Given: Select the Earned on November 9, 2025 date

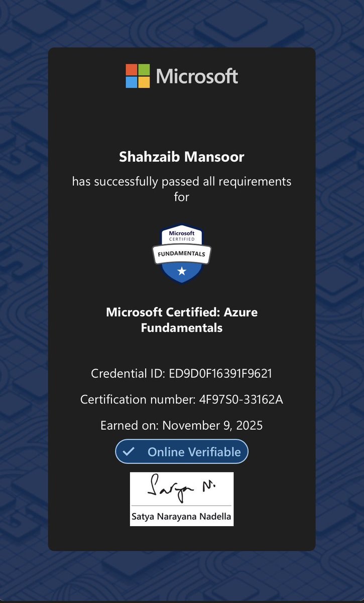Looking at the screenshot, I should tap(182, 426).
